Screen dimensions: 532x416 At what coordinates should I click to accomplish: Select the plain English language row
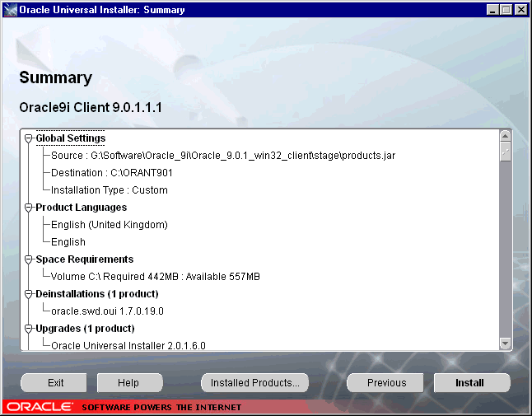pyautogui.click(x=68, y=242)
